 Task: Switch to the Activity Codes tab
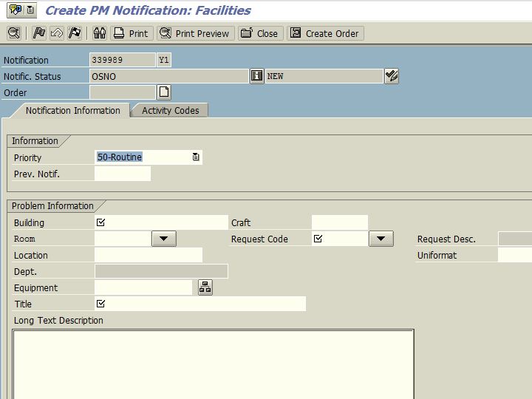point(170,110)
